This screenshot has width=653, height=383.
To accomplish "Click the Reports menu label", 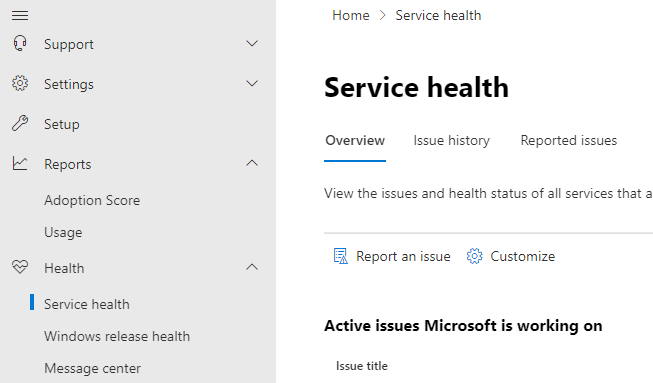I will click(x=67, y=164).
